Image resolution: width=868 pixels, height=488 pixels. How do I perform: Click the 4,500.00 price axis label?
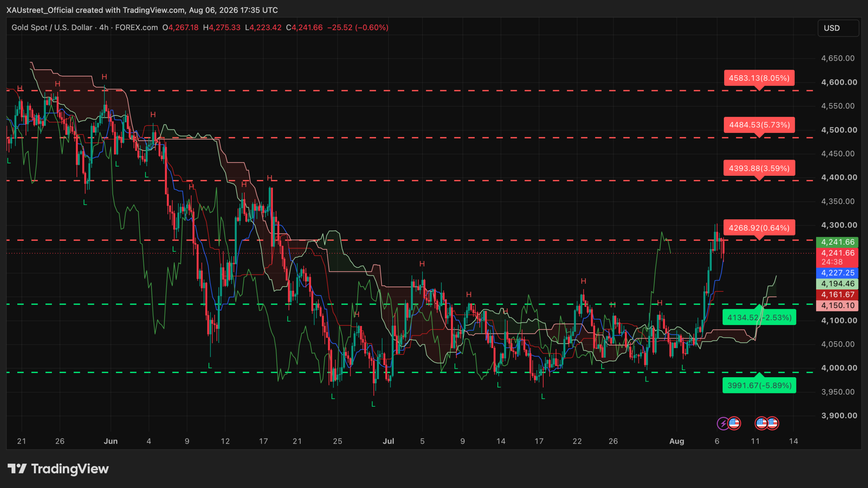839,130
